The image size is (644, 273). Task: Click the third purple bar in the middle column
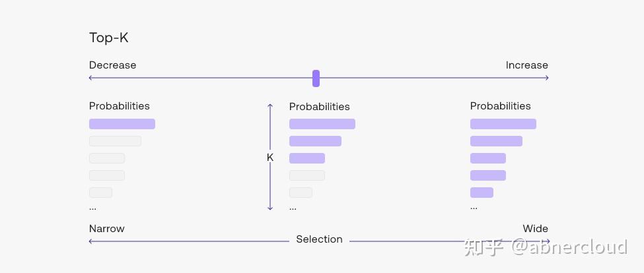coord(307,158)
